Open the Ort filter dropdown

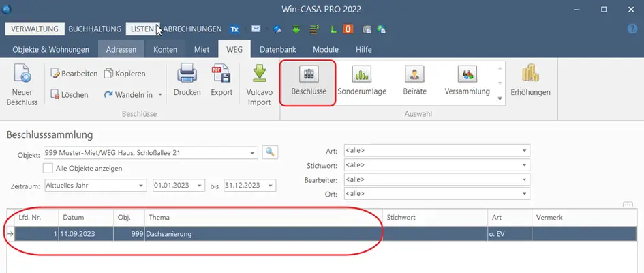[x=524, y=194]
